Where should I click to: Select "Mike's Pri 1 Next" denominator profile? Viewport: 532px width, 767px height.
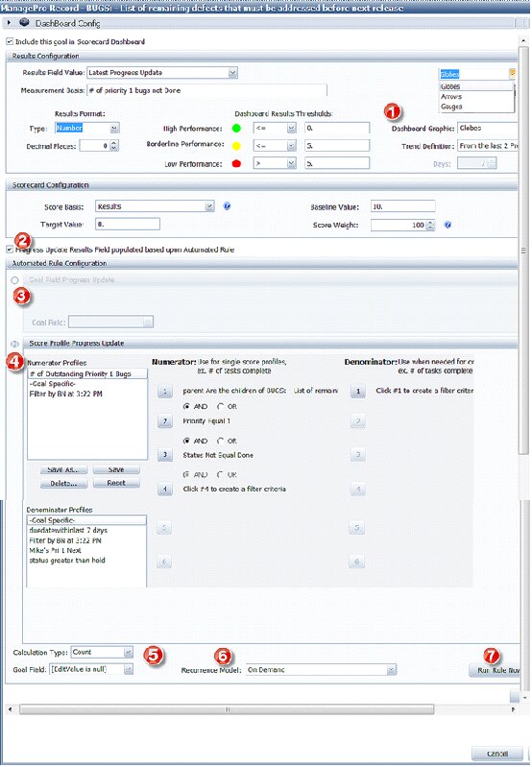pyautogui.click(x=86, y=550)
